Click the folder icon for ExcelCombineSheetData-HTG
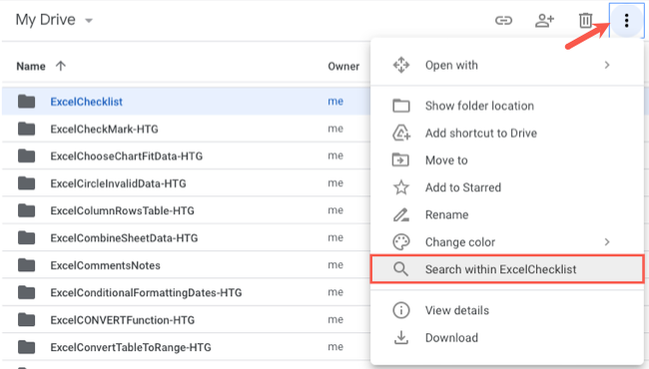This screenshot has width=649, height=369. click(26, 238)
